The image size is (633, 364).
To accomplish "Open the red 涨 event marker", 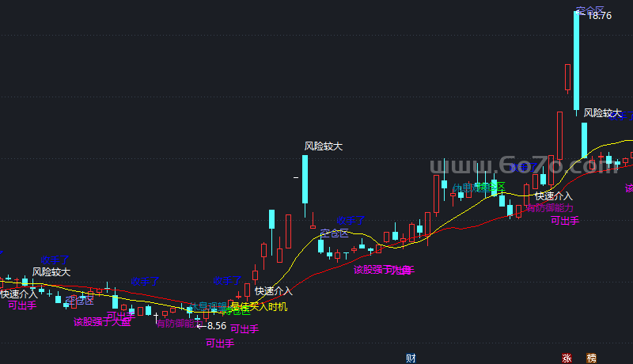I will tap(567, 358).
